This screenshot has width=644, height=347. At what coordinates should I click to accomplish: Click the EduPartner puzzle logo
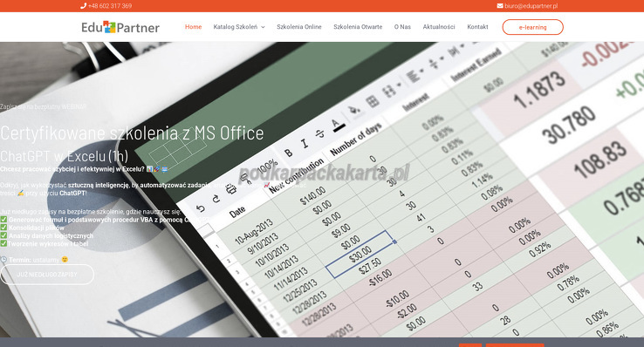tap(120, 27)
